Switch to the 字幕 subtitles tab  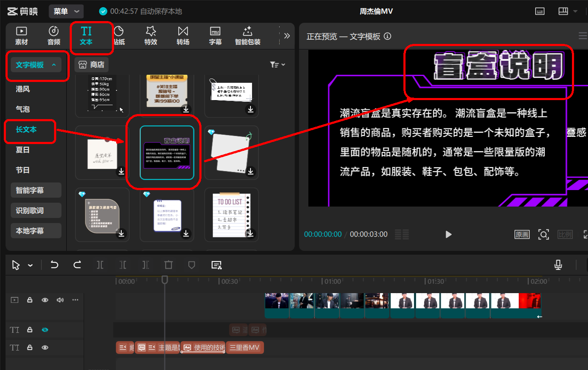tap(215, 35)
